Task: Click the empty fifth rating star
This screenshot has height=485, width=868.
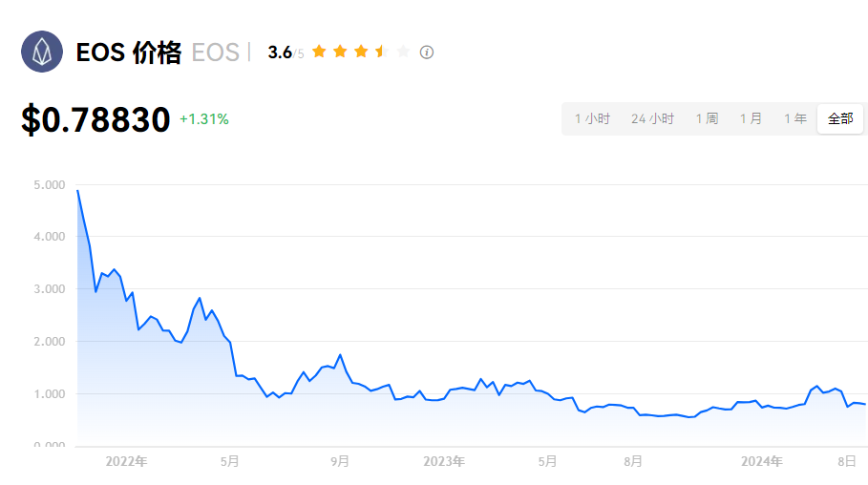Action: [402, 52]
